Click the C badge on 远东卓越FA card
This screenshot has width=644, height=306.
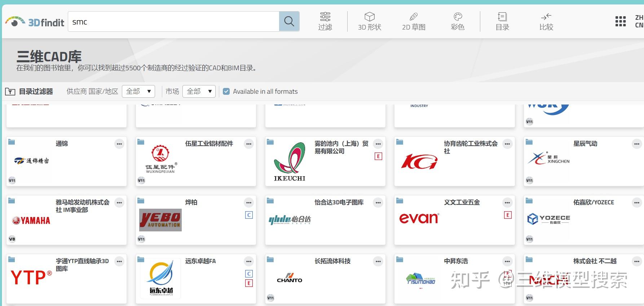[249, 274]
